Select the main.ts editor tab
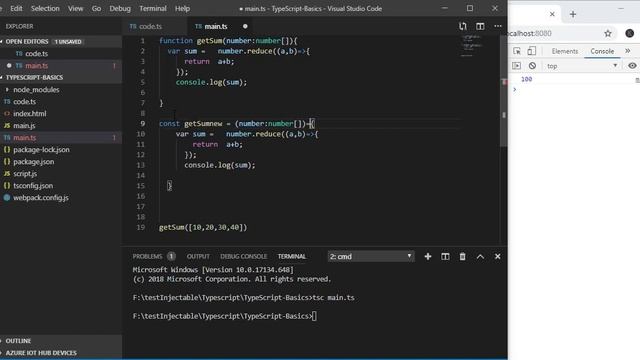 [x=216, y=26]
